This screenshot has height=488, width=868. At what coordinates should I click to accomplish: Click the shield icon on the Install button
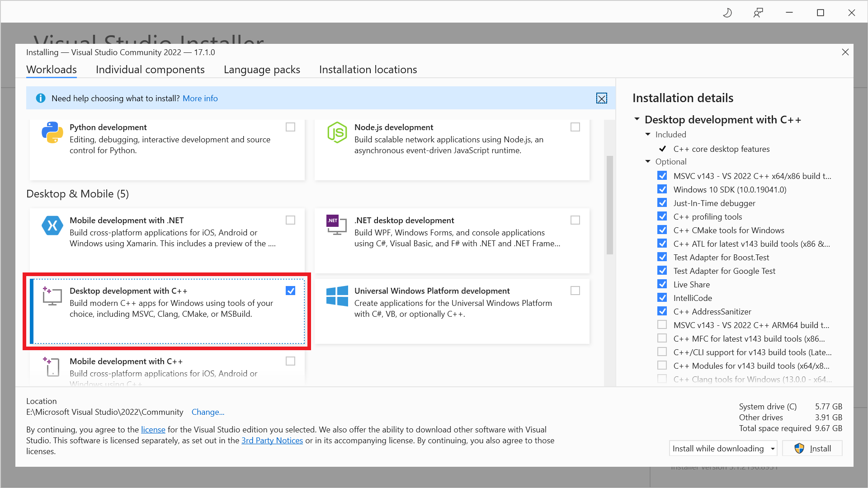[x=799, y=448]
